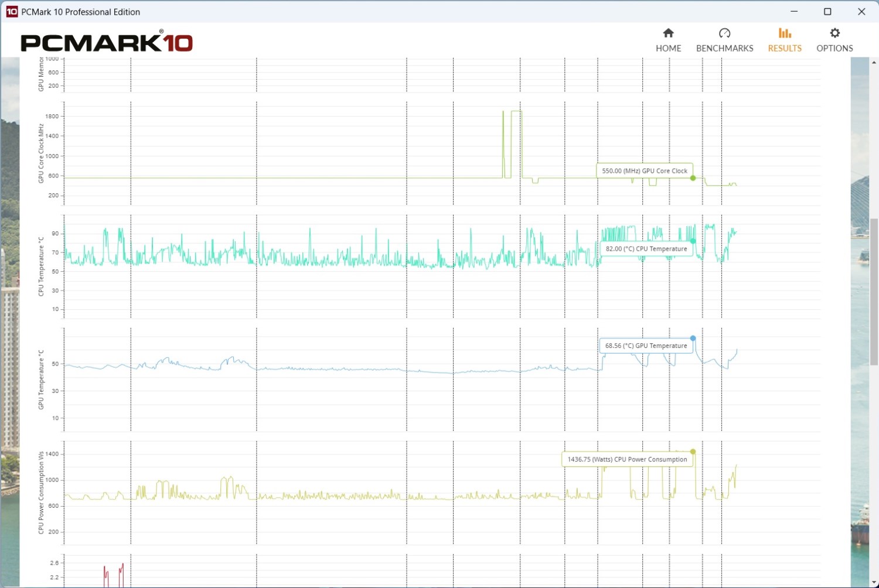
Task: Click the 68.56 (°C) GPU Temperature tooltip
Action: tap(646, 346)
